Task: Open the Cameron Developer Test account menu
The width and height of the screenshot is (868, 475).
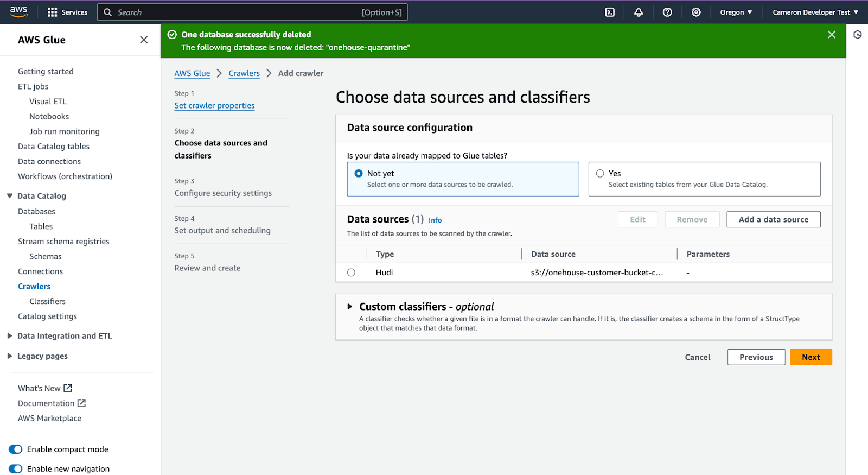Action: point(815,12)
